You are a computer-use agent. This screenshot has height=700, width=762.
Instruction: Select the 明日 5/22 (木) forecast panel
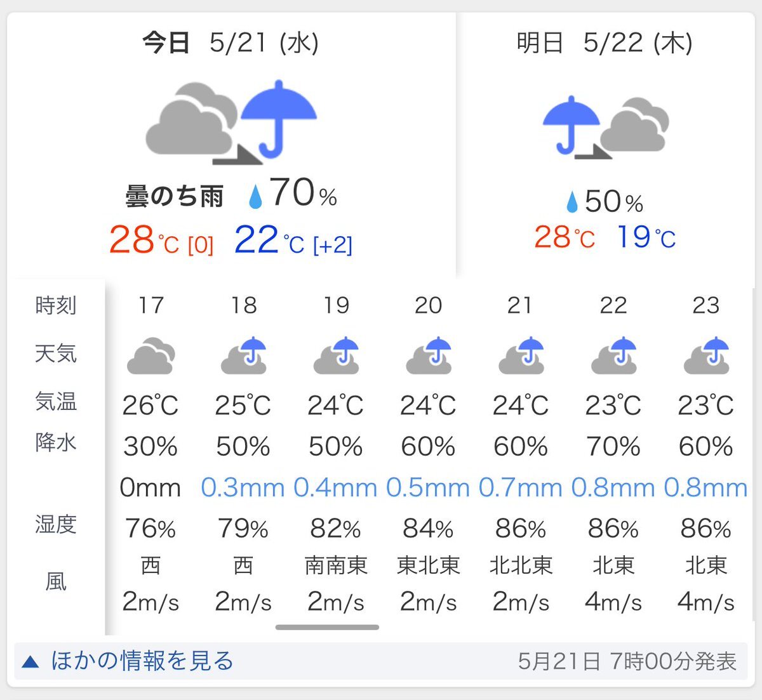point(606,144)
